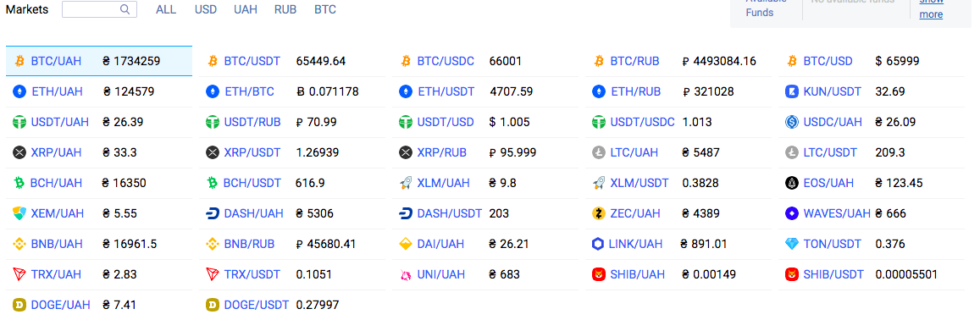This screenshot has width=980, height=320.
Task: Click the Tron icon next to TRX/USDT
Action: coord(213,274)
